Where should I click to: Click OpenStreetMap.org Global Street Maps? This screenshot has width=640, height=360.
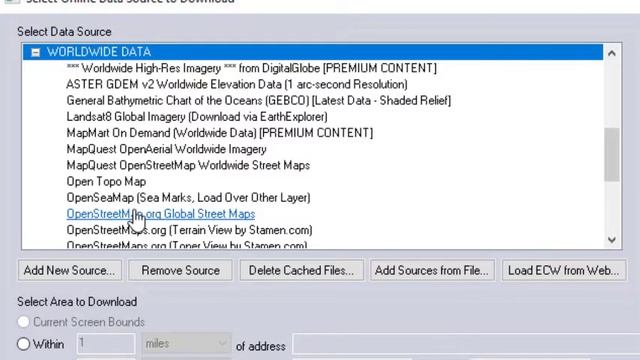pos(161,214)
